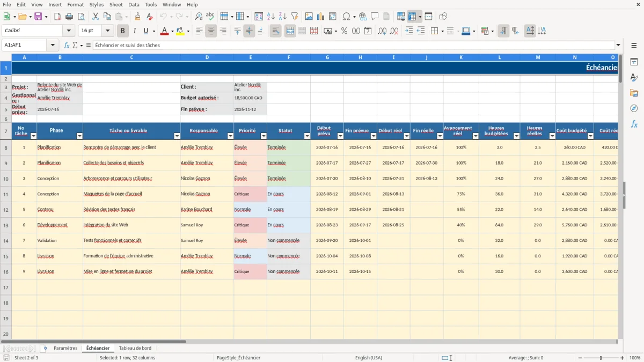Click the Save document icon
The height and width of the screenshot is (362, 644).
click(38, 17)
